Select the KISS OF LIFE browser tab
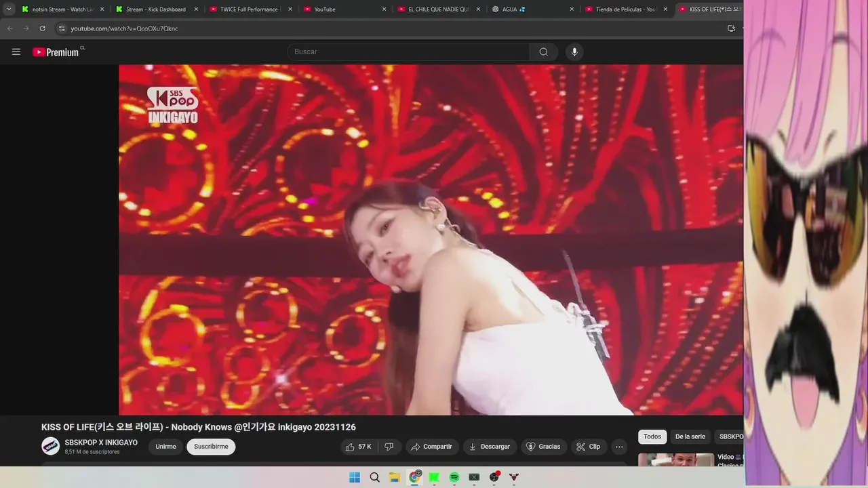The height and width of the screenshot is (488, 868). [709, 9]
